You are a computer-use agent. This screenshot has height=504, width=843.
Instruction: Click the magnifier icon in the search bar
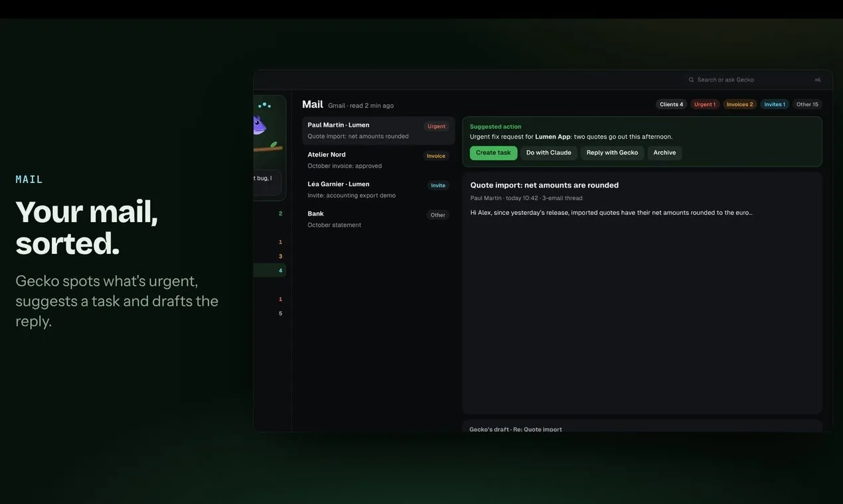click(x=691, y=80)
